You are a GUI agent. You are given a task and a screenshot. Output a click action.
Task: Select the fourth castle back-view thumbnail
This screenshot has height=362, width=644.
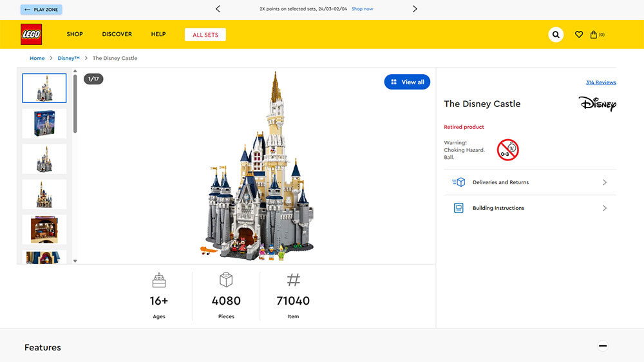coord(44,194)
